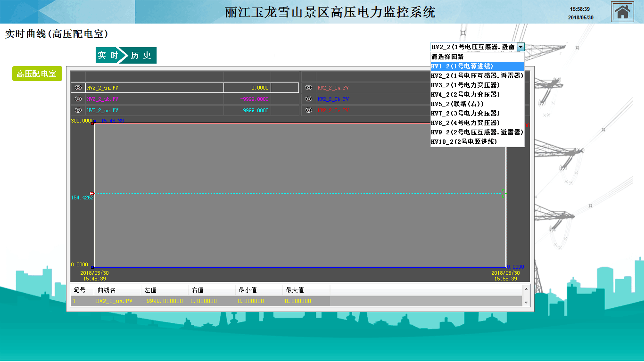
Task: Toggle eye icon for HV2_2_uc.PV
Action: pos(78,110)
